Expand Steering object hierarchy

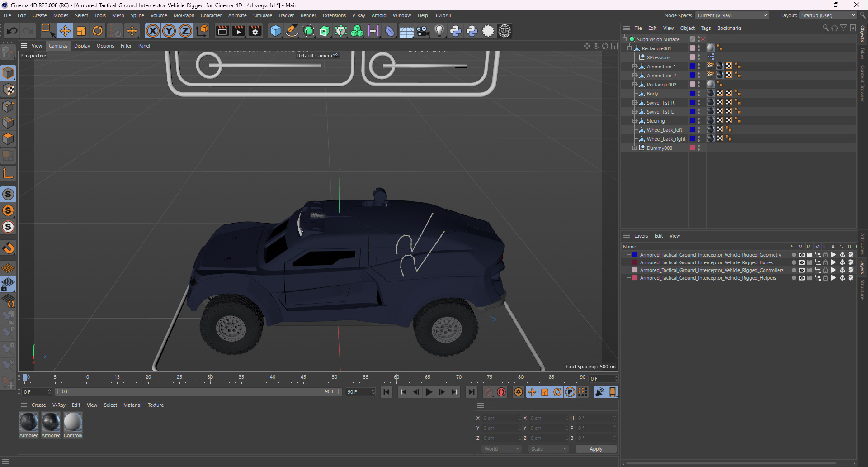[634, 121]
